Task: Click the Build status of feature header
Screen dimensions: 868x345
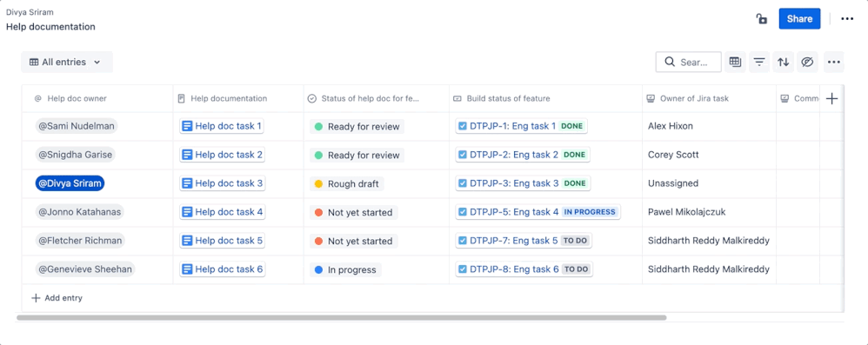Action: click(545, 98)
